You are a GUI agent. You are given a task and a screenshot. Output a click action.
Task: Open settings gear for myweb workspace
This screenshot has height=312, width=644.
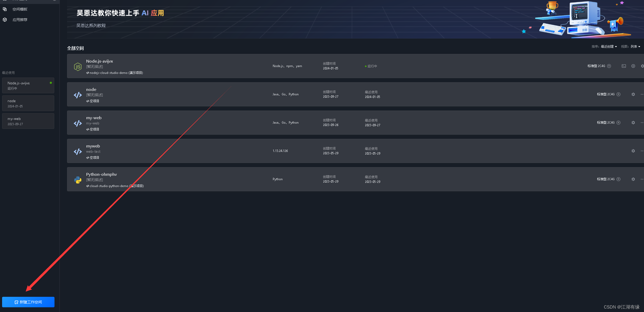[633, 151]
